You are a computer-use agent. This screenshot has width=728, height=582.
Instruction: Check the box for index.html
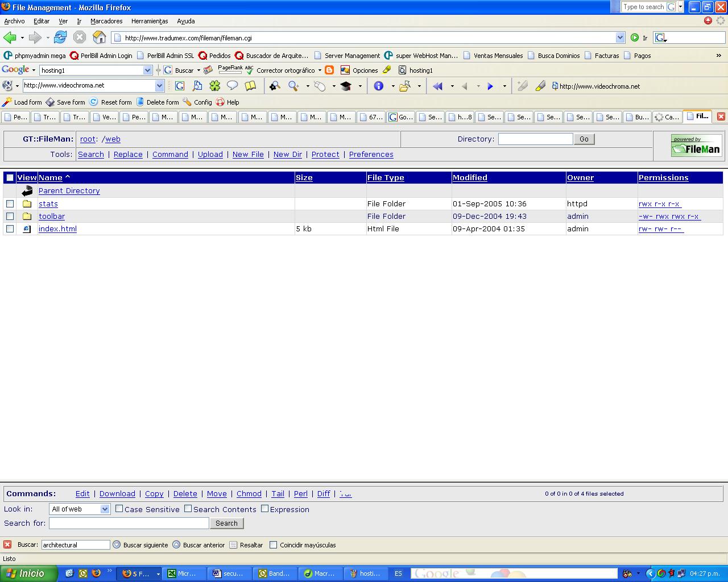[10, 229]
